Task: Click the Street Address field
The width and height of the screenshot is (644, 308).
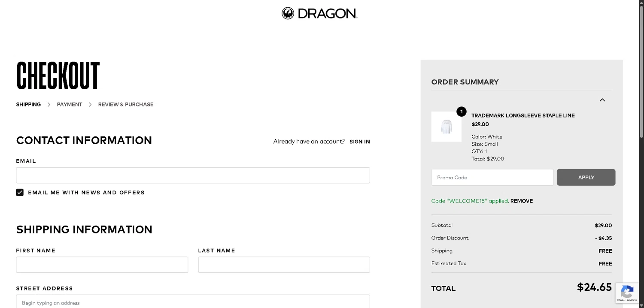Action: [193, 302]
